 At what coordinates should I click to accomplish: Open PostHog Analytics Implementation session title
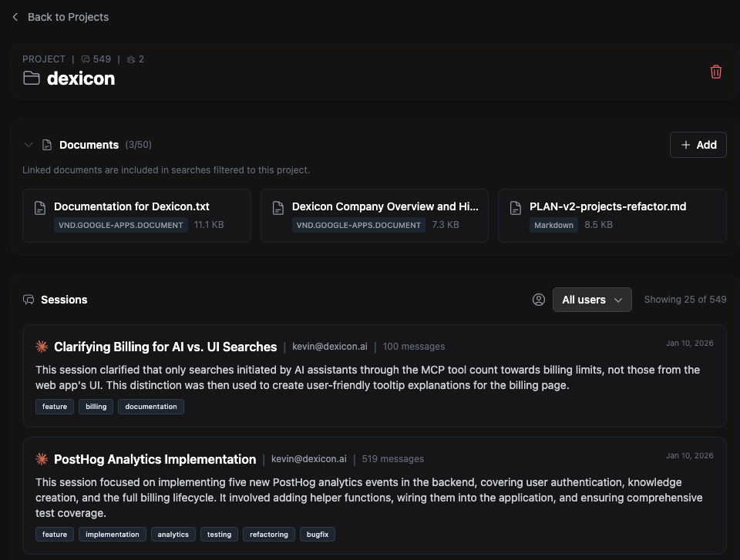coord(155,459)
